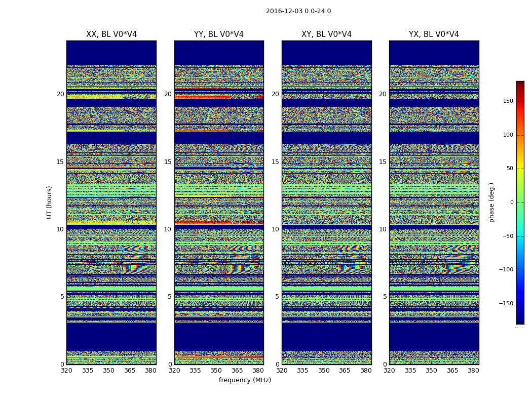Screen dimensions: 532x405
Task: Click the '365' frequency tick under XX panel
Action: [x=130, y=371]
